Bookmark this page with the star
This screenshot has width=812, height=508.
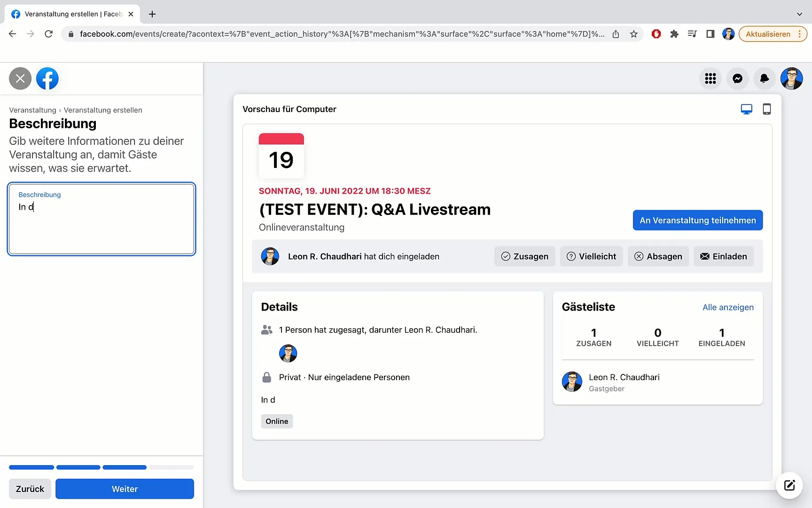point(634,34)
